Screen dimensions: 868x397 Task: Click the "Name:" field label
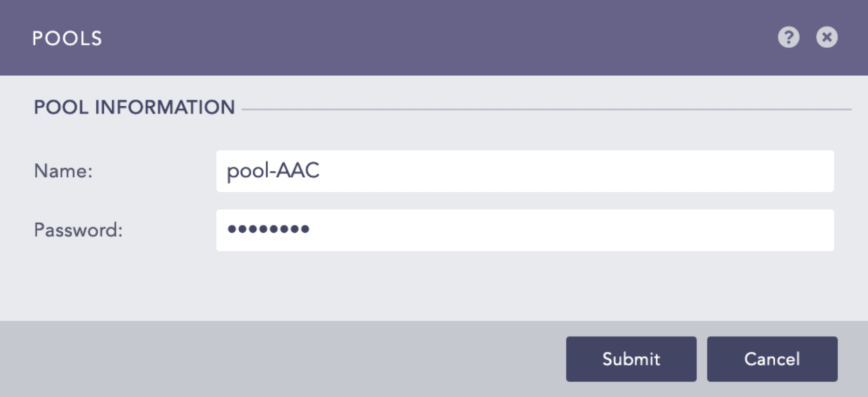(x=63, y=171)
